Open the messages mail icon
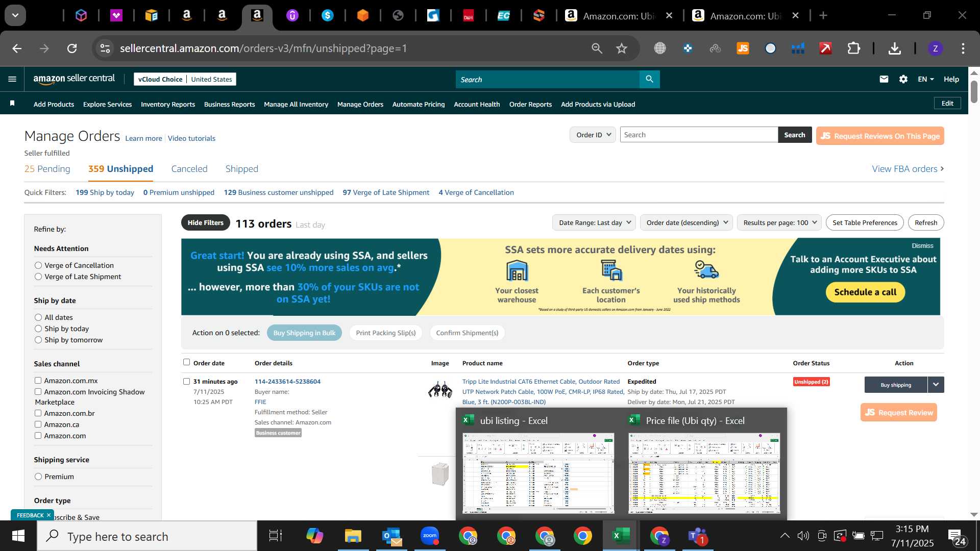Viewport: 980px width, 551px height. 884,79
